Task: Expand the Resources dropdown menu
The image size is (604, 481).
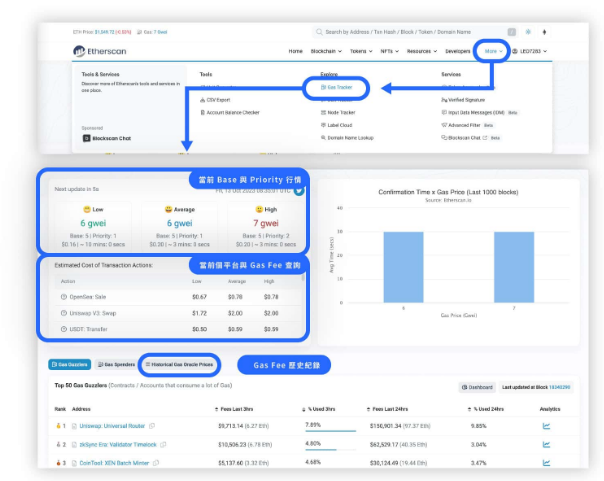Action: coord(422,51)
